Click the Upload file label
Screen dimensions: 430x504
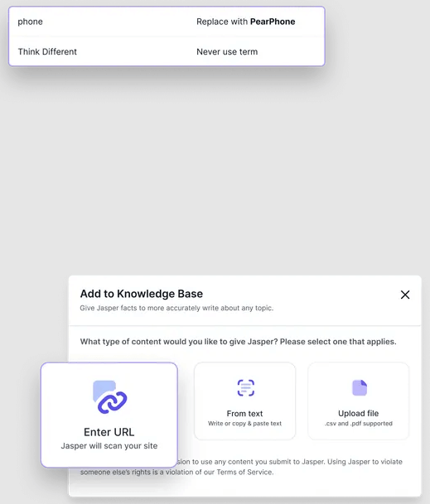coord(358,413)
